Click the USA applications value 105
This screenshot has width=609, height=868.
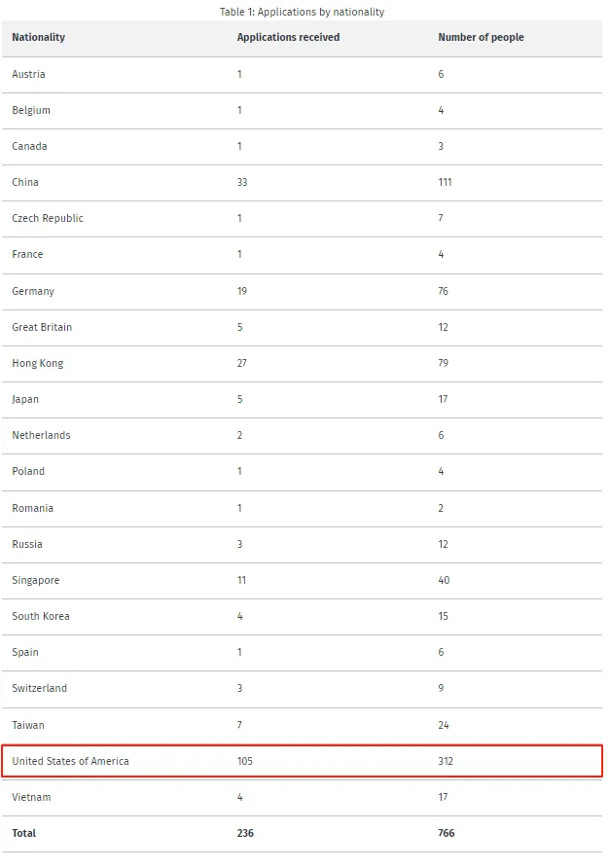[245, 761]
